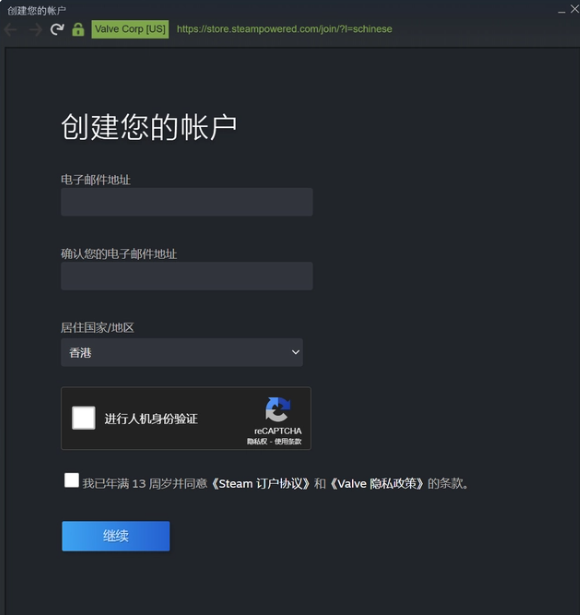Viewport: 580px width, 615px height.
Task: Click the store.steampowered.com URL text
Action: 284,29
